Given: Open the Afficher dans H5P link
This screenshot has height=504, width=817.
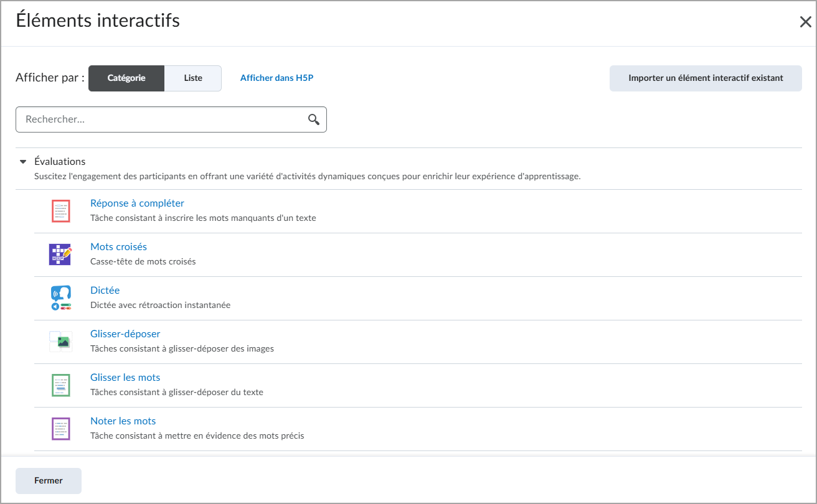Looking at the screenshot, I should pos(276,78).
